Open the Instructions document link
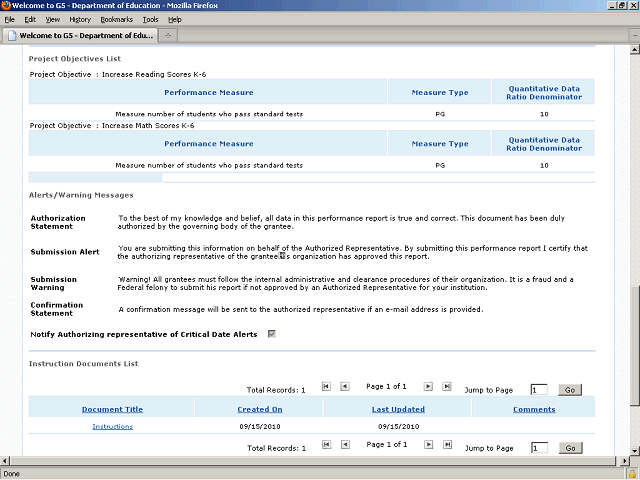The image size is (640, 480). pyautogui.click(x=112, y=427)
